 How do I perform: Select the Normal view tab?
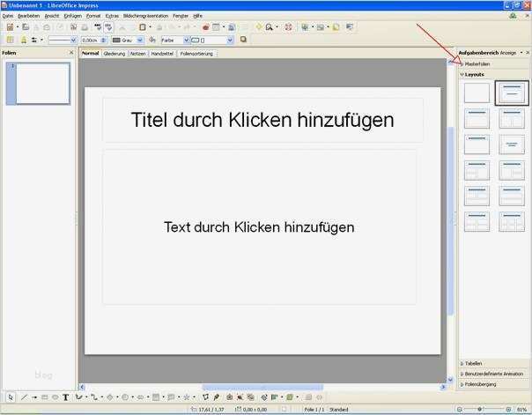[90, 53]
